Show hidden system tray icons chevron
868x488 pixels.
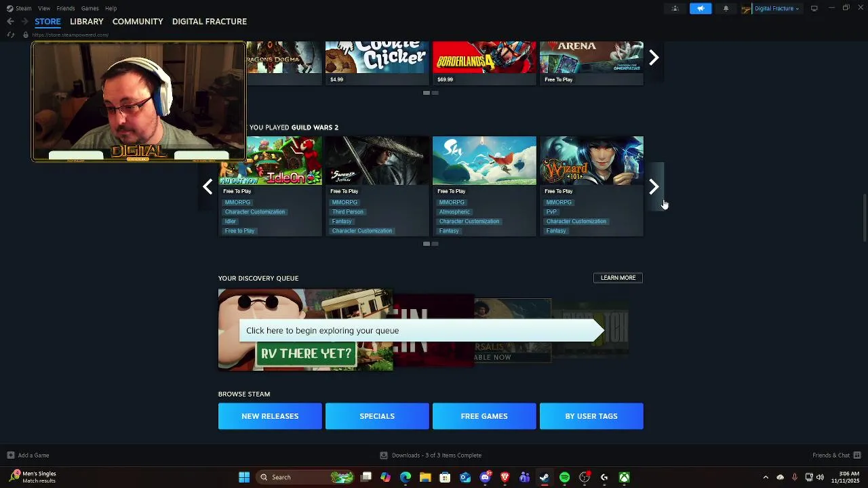(x=766, y=477)
